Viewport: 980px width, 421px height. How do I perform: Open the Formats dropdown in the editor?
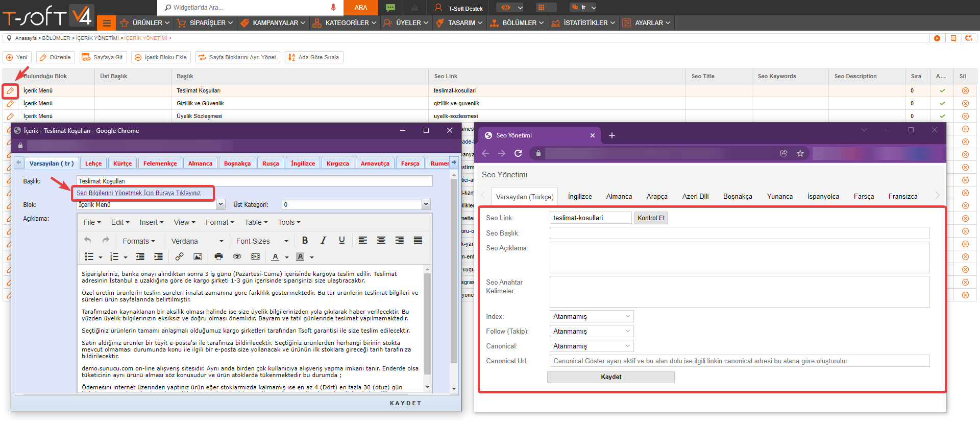coord(138,241)
